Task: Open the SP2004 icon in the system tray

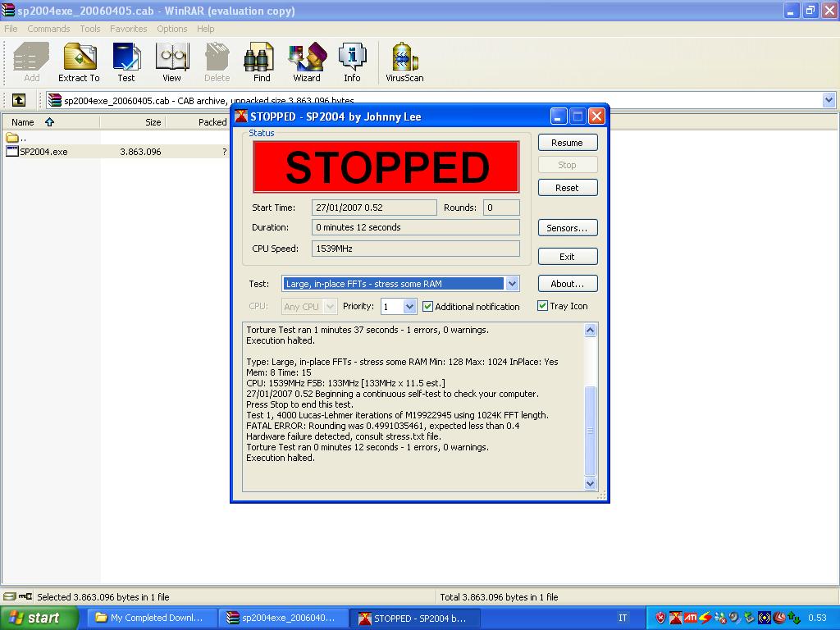Action: (676, 618)
